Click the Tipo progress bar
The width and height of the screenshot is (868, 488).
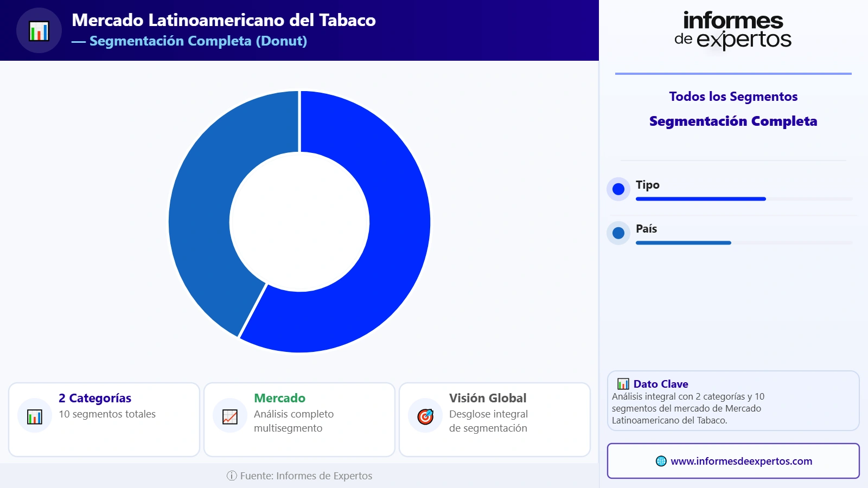744,199
